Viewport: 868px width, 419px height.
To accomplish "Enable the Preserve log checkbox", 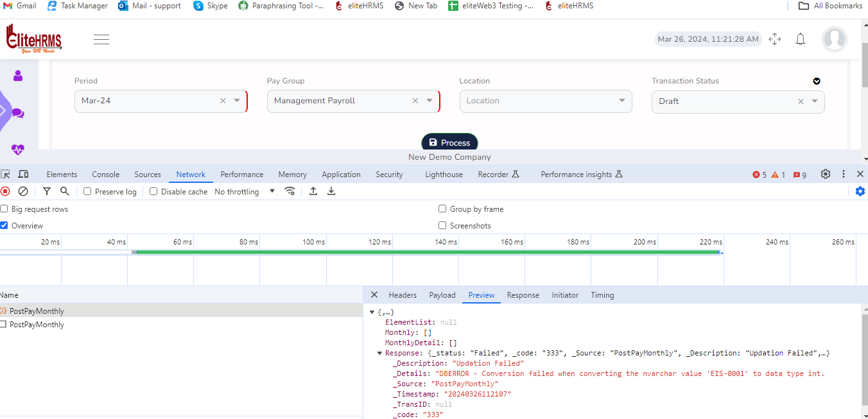I will pyautogui.click(x=87, y=191).
